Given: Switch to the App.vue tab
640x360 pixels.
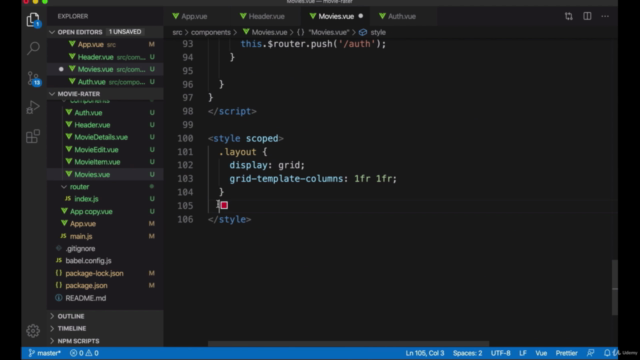Looking at the screenshot, I should click(195, 16).
